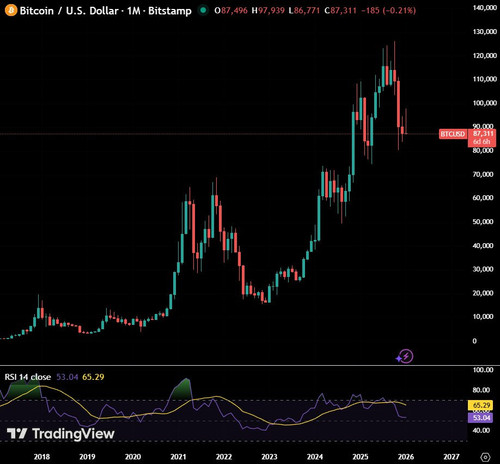Image resolution: width=500 pixels, height=464 pixels.
Task: Open the purple lightning replay icon
Action: tap(405, 356)
